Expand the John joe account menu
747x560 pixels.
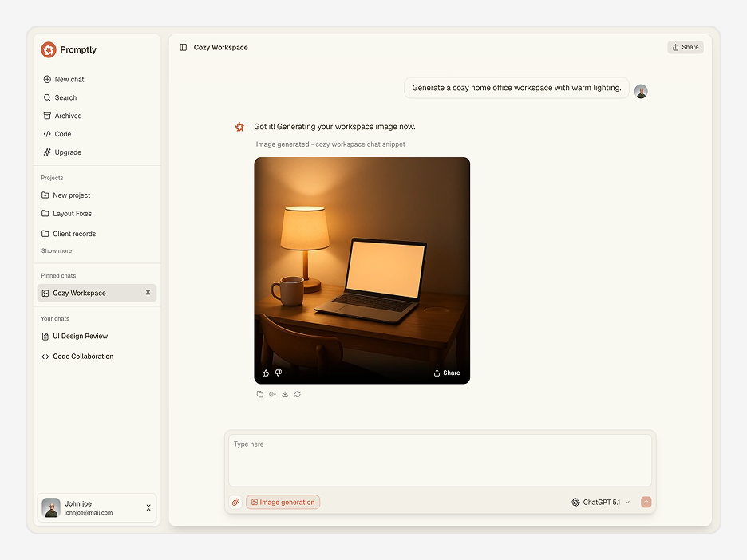(x=148, y=507)
